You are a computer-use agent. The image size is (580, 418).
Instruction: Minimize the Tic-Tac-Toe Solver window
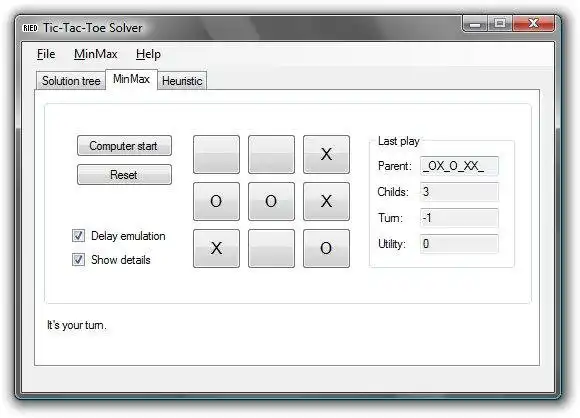click(x=475, y=24)
